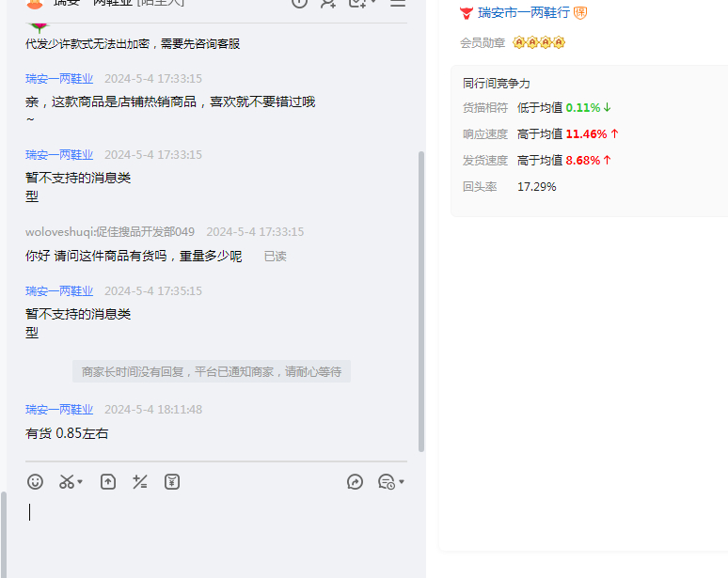Open the 瑞安市一两鞋行 shop link

pyautogui.click(x=523, y=12)
